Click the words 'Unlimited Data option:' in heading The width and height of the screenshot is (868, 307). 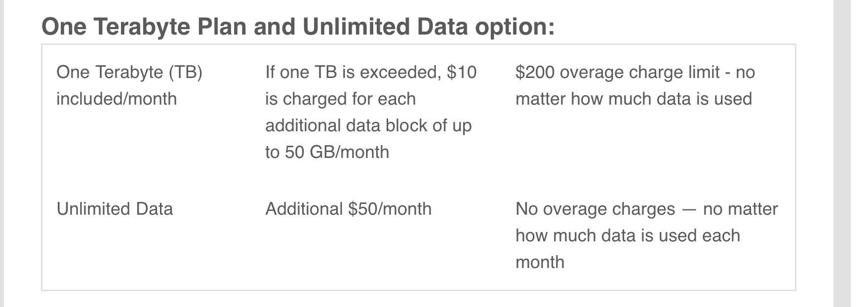[429, 26]
